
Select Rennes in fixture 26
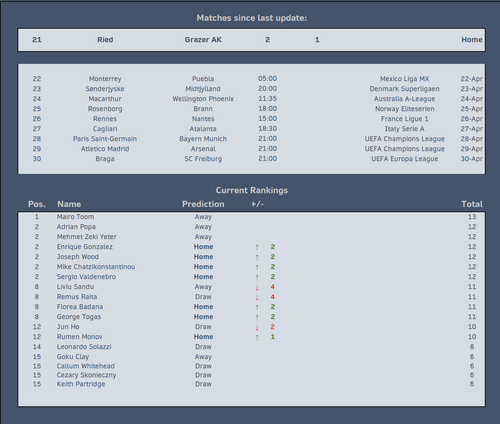[105, 119]
